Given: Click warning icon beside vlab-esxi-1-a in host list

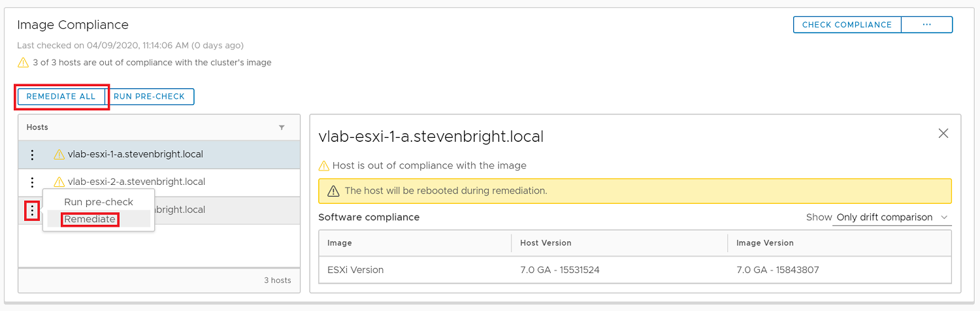Looking at the screenshot, I should (x=59, y=155).
